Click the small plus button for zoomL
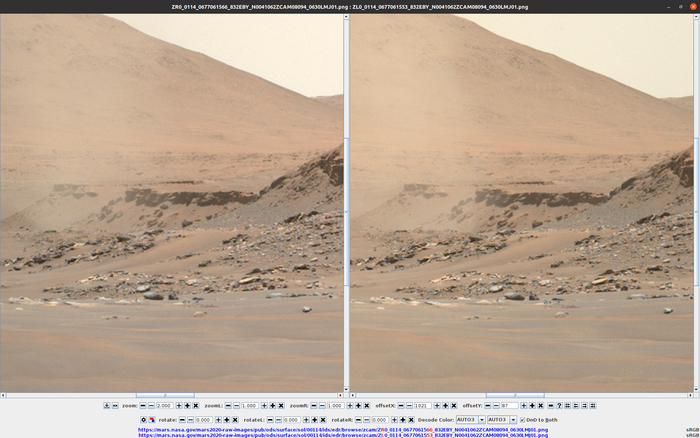The image size is (700, 438). coord(264,406)
